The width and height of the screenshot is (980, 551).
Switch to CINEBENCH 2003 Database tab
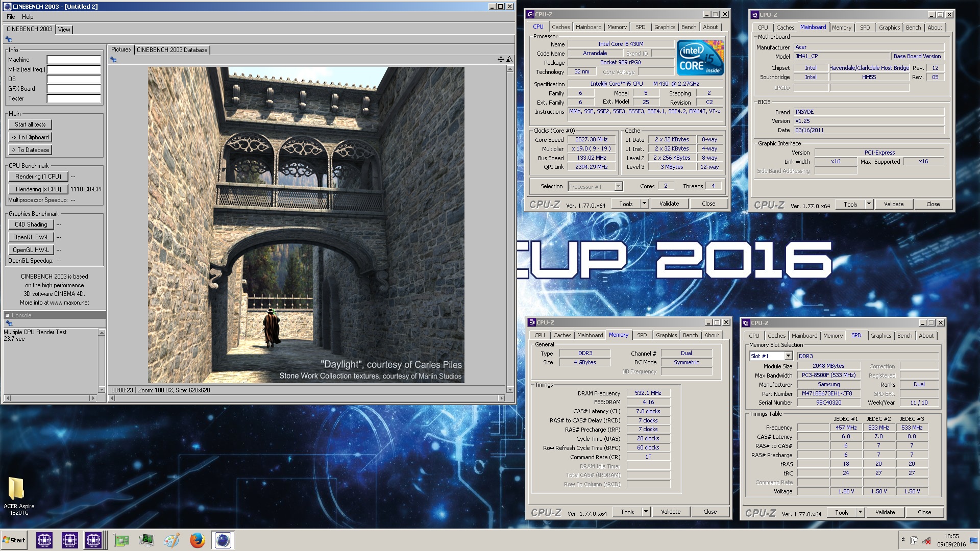[x=172, y=50]
